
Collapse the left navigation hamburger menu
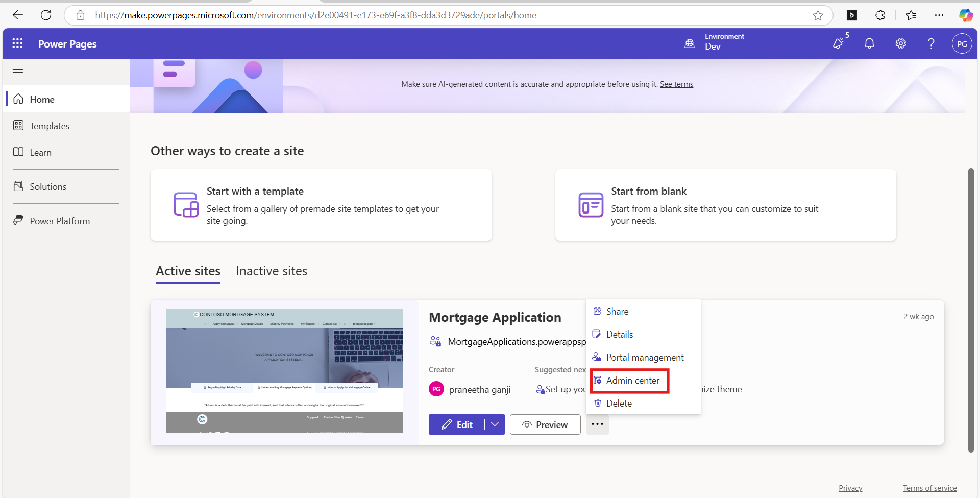tap(18, 72)
